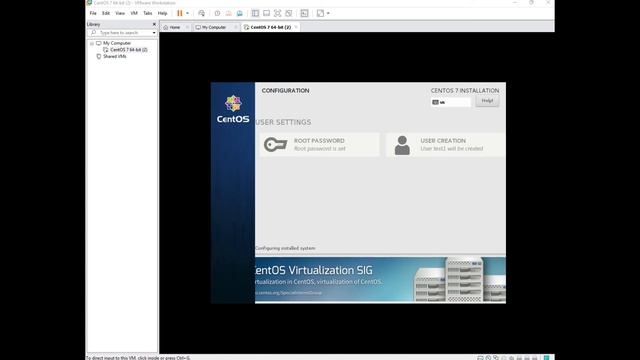
Task: Open the View menu
Action: coord(120,13)
